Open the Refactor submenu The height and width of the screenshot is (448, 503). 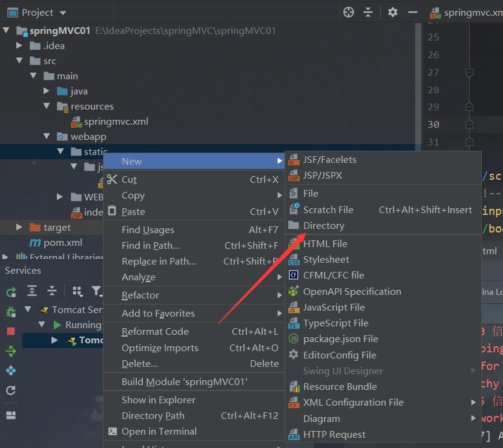pos(194,295)
